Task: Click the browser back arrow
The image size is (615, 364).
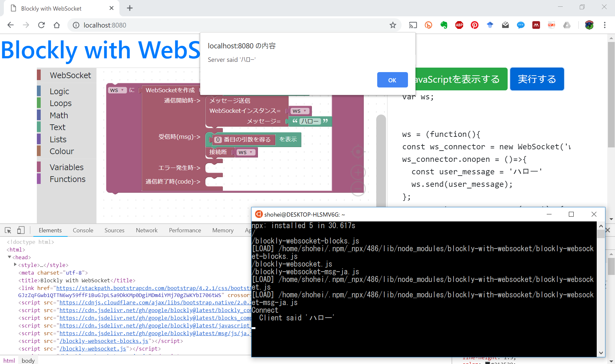Action: point(11,25)
